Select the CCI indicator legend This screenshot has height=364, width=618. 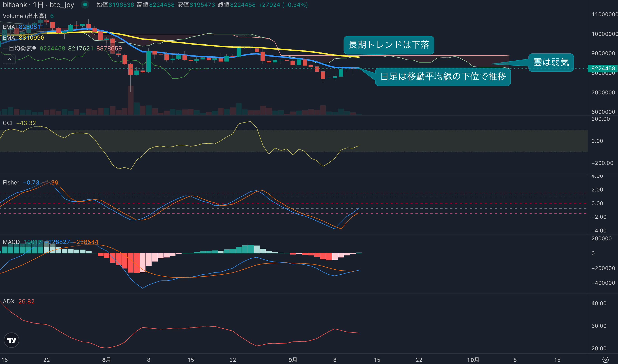7,123
